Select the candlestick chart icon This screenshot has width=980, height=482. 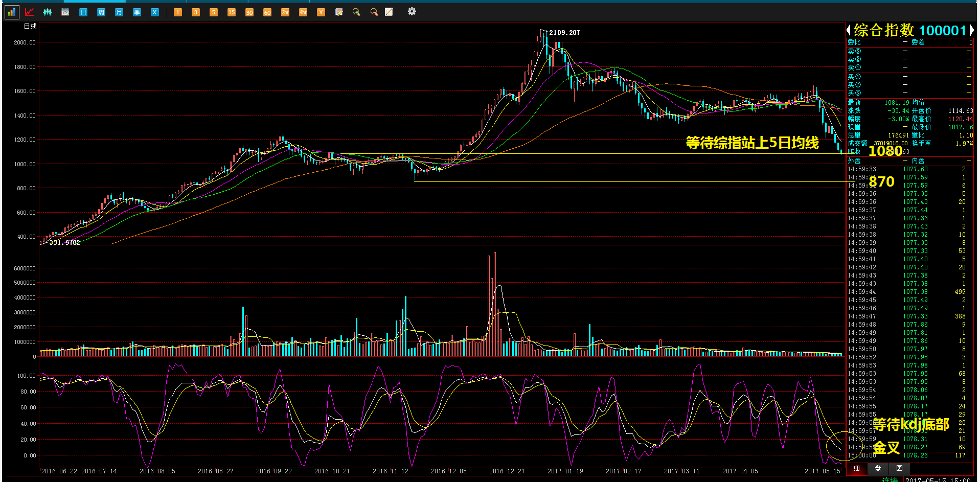[47, 12]
